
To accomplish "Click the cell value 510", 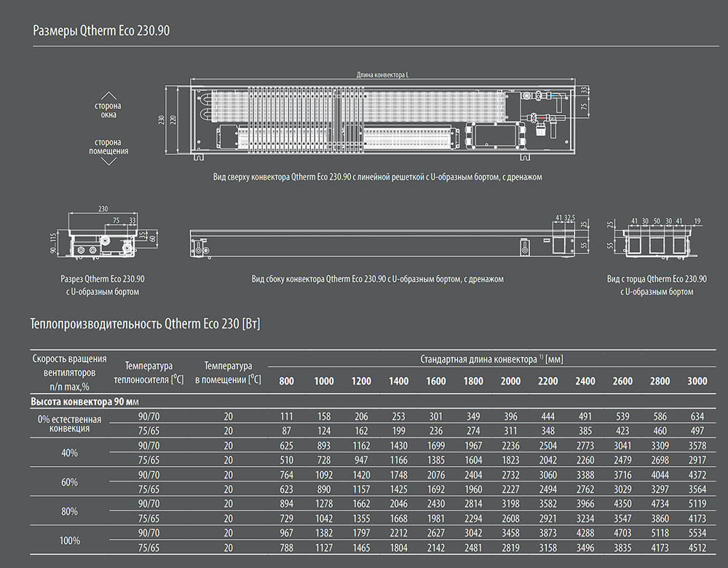I will [x=286, y=460].
